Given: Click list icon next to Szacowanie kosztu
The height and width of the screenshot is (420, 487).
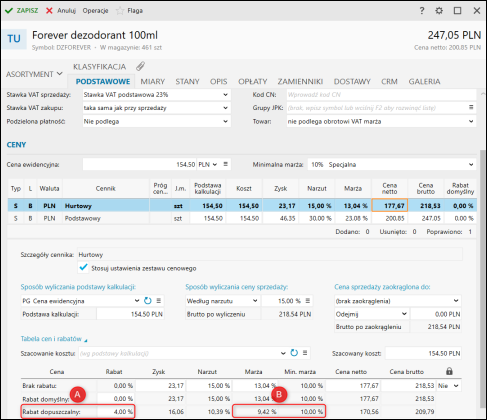Looking at the screenshot, I should click(x=305, y=353).
